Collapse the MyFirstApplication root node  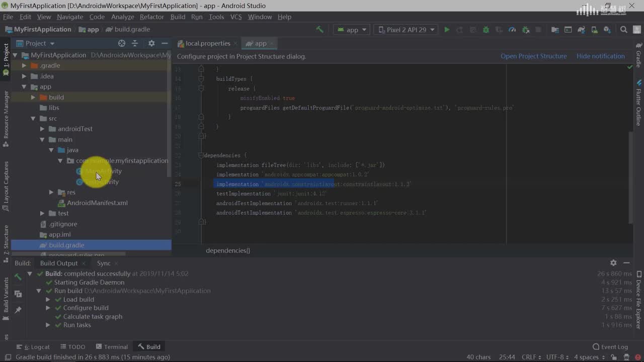pyautogui.click(x=15, y=55)
